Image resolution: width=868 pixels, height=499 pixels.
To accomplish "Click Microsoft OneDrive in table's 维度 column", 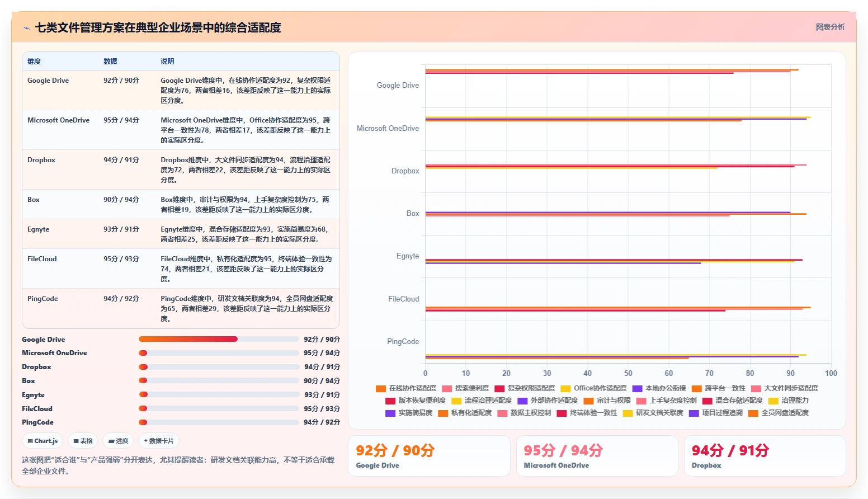I will pos(58,120).
